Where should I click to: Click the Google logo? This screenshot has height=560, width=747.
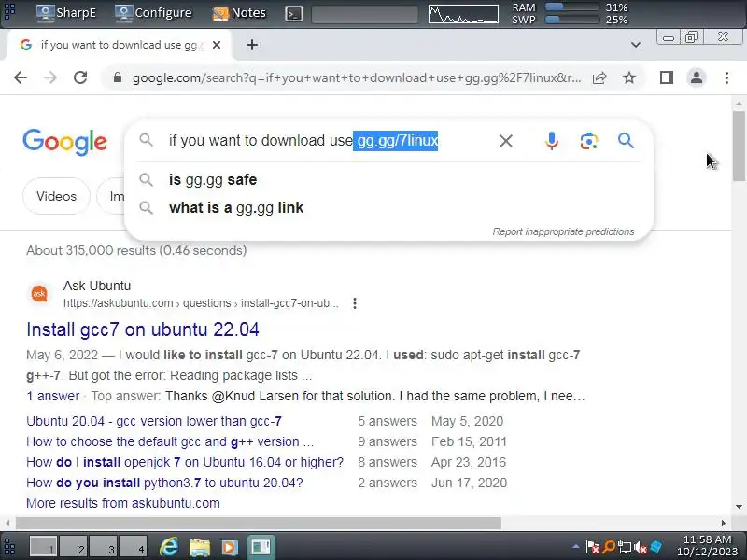pos(64,142)
